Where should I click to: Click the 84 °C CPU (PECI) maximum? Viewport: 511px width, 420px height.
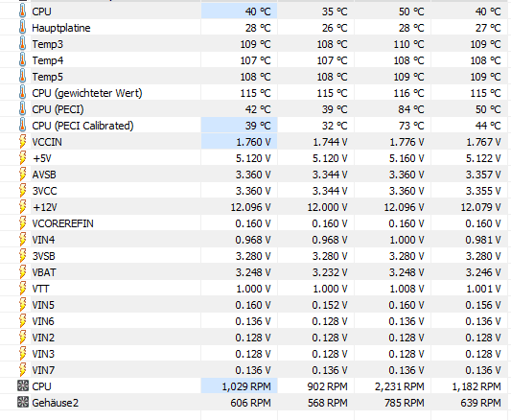[411, 109]
